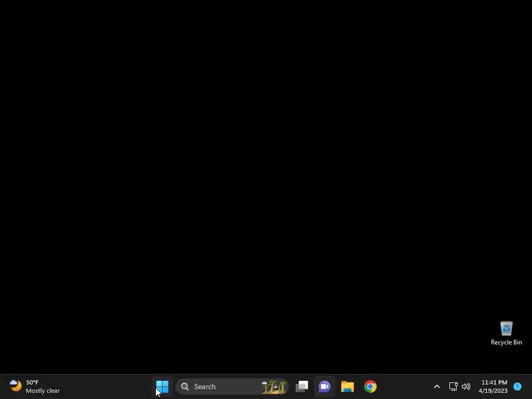532x399 pixels.
Task: Open the notification count badge
Action: coord(517,386)
